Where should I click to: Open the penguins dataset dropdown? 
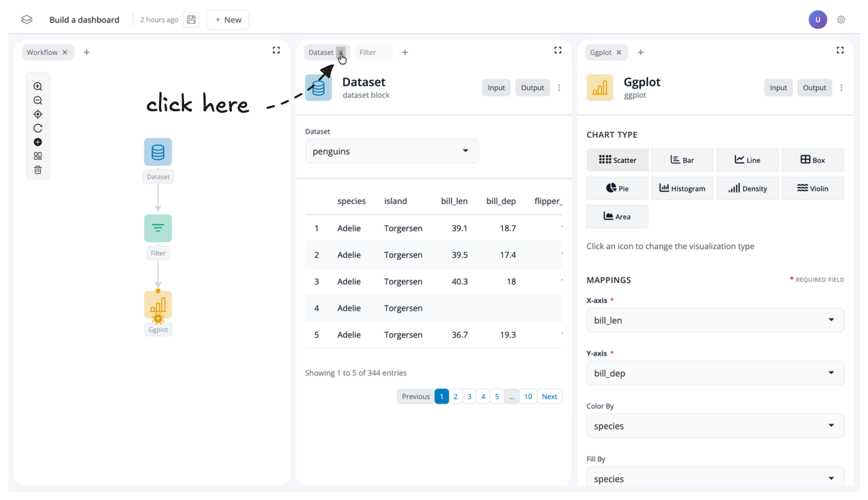391,151
